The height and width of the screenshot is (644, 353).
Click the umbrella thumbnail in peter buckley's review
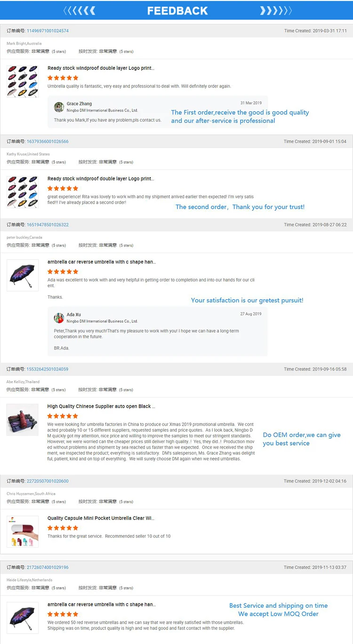point(23,275)
